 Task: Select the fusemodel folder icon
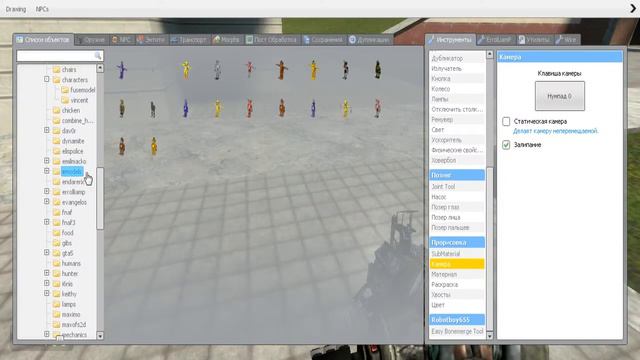[x=65, y=90]
